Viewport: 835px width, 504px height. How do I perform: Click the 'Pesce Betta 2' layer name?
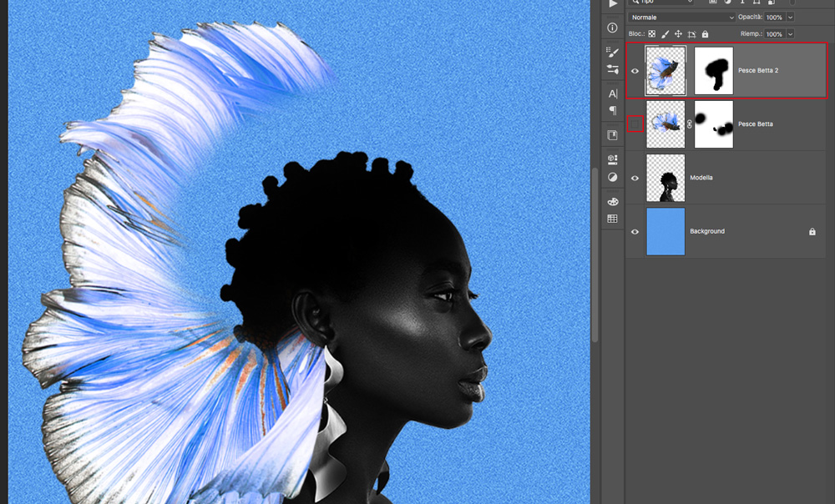click(758, 70)
